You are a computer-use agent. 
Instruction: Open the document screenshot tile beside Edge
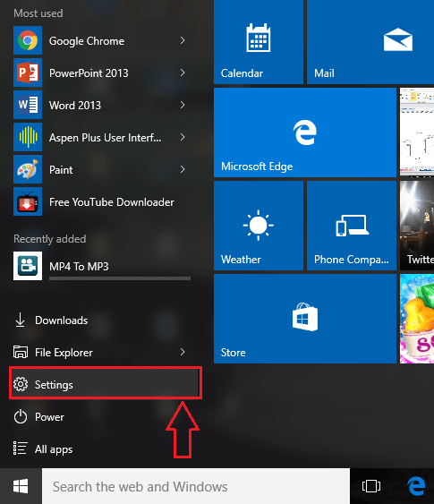[x=417, y=132]
